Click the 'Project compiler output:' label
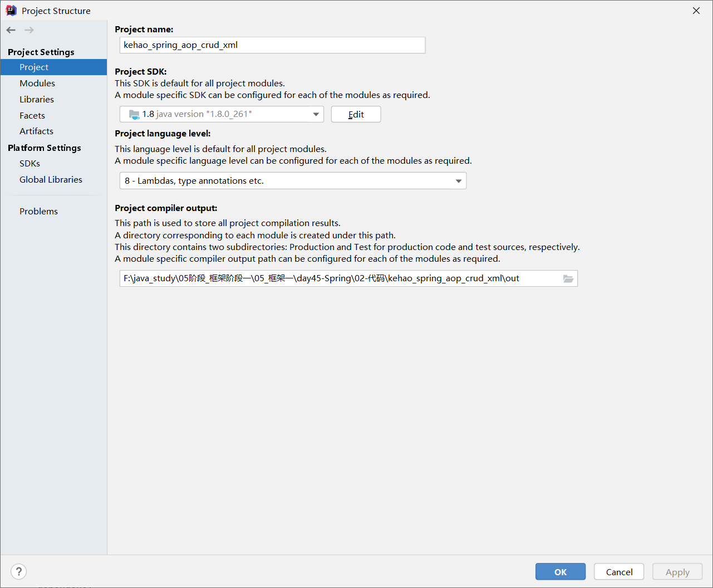The height and width of the screenshot is (588, 713). [x=166, y=208]
